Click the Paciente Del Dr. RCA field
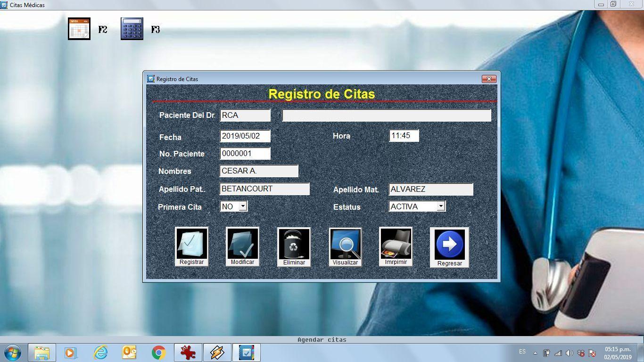This screenshot has height=362, width=644. [x=245, y=115]
